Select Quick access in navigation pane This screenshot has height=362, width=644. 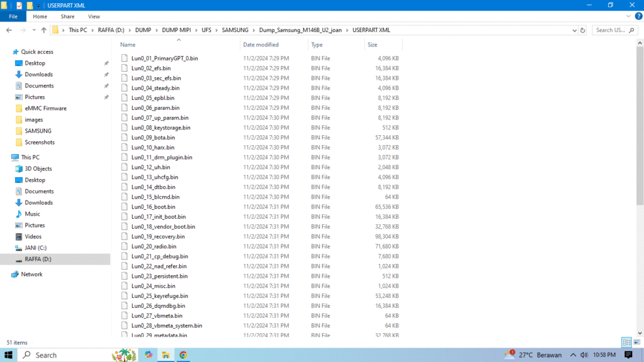click(37, 52)
